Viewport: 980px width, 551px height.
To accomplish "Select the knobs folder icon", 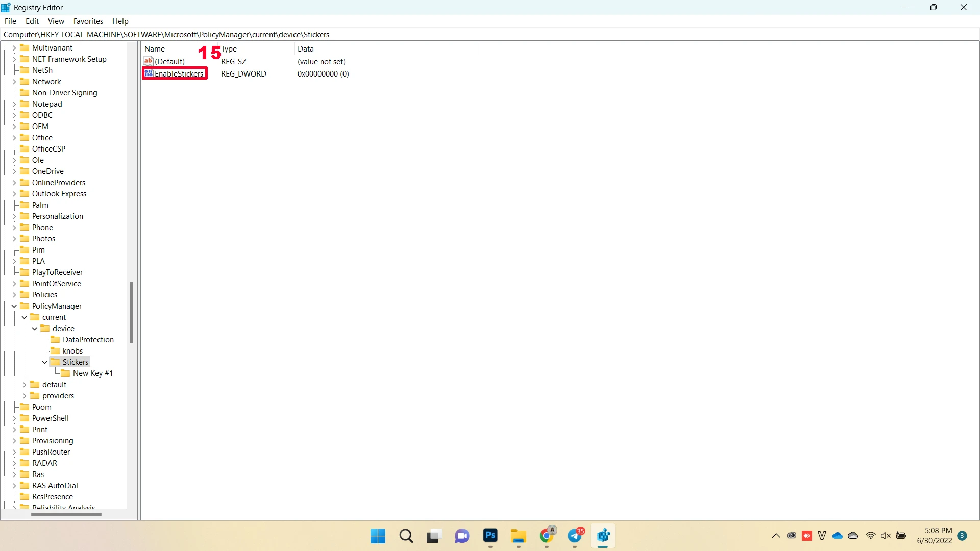I will point(55,351).
